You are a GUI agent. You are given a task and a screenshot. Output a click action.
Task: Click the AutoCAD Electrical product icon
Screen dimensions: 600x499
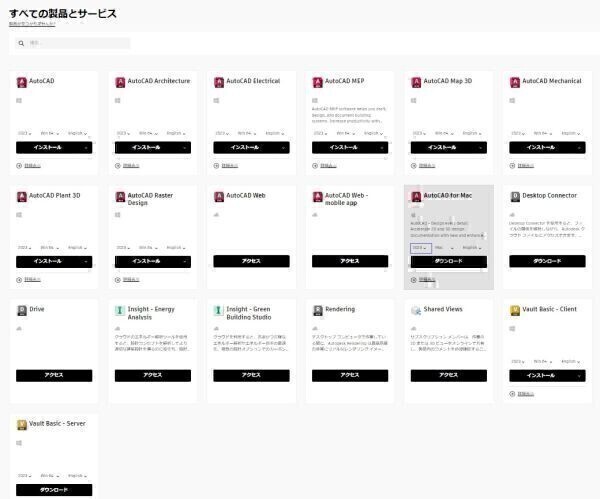219,82
